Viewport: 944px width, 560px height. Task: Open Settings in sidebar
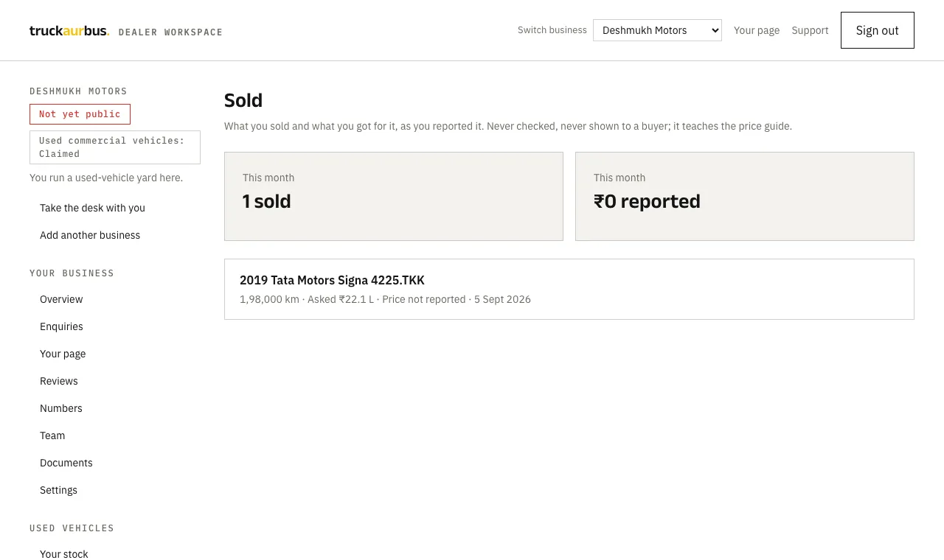(x=58, y=490)
